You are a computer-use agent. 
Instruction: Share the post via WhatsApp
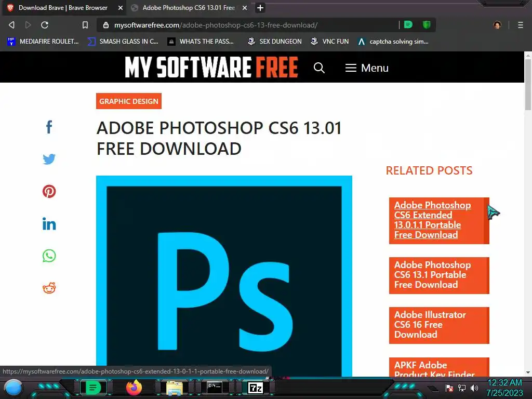[49, 256]
